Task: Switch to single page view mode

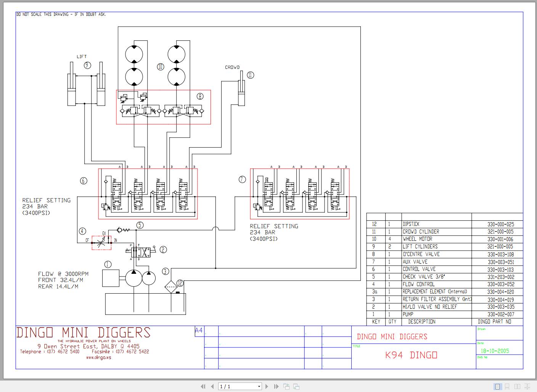Action: pos(498,386)
